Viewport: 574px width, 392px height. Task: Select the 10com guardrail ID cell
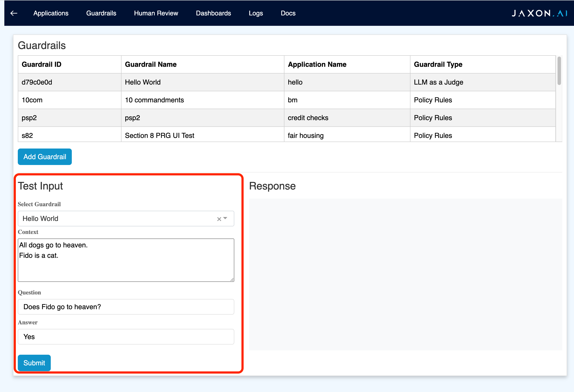pos(70,100)
